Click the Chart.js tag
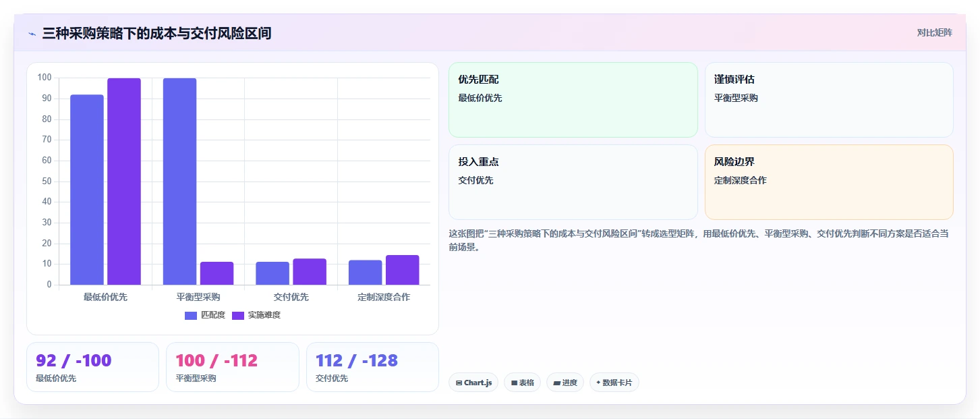 pyautogui.click(x=473, y=383)
